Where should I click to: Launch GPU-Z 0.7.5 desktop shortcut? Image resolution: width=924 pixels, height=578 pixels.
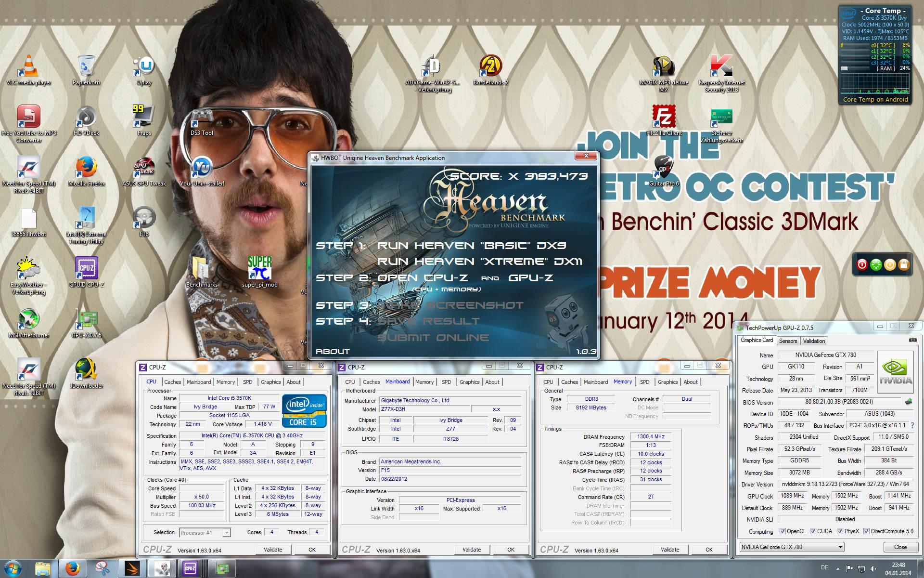(87, 324)
